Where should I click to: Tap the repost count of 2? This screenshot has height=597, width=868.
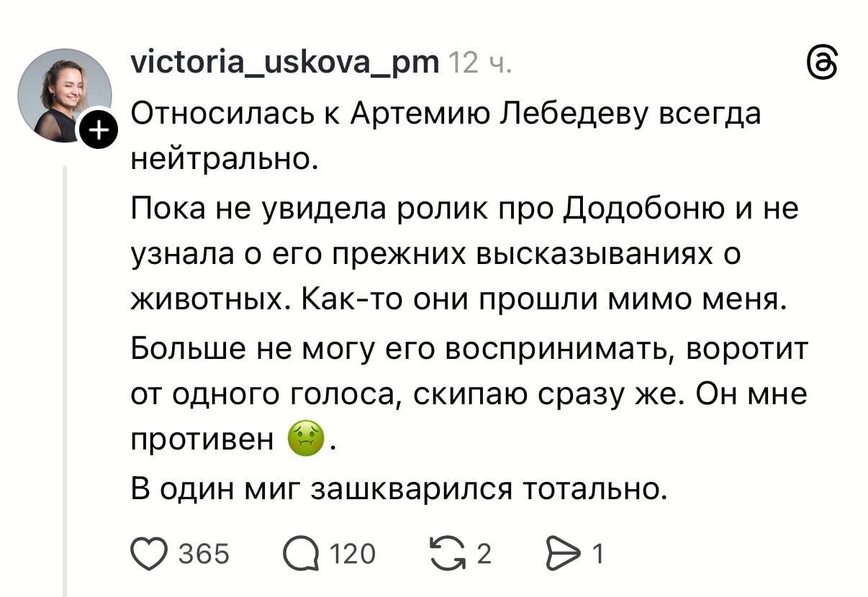[484, 553]
